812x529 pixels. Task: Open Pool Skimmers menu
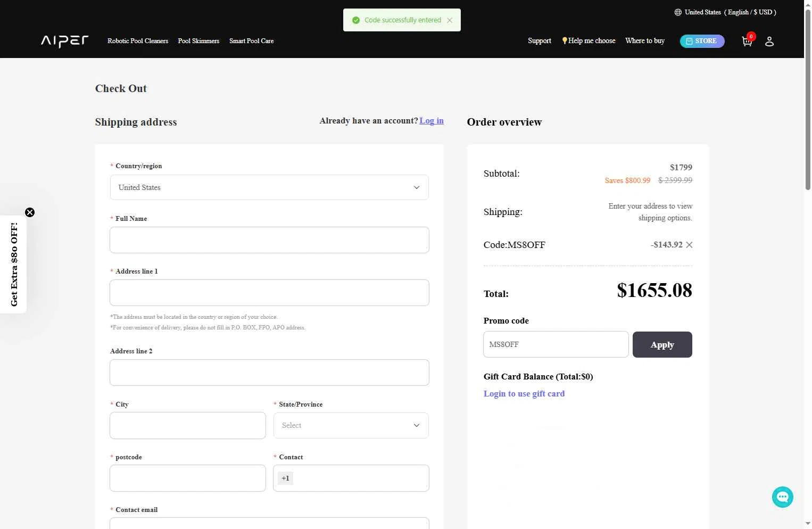pos(198,41)
